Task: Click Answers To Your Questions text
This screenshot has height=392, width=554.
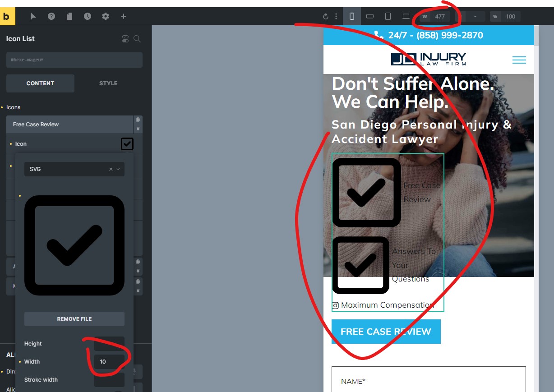Action: coord(414,265)
